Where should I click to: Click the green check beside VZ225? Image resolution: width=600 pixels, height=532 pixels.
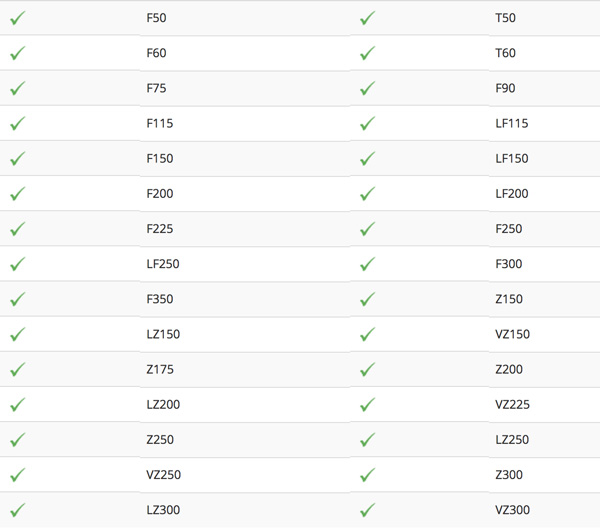pyautogui.click(x=367, y=405)
